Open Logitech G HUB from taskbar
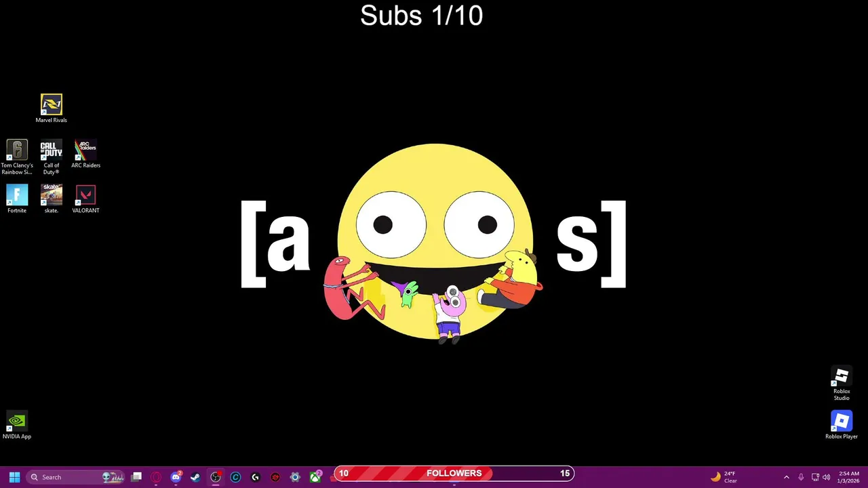 coord(255,477)
